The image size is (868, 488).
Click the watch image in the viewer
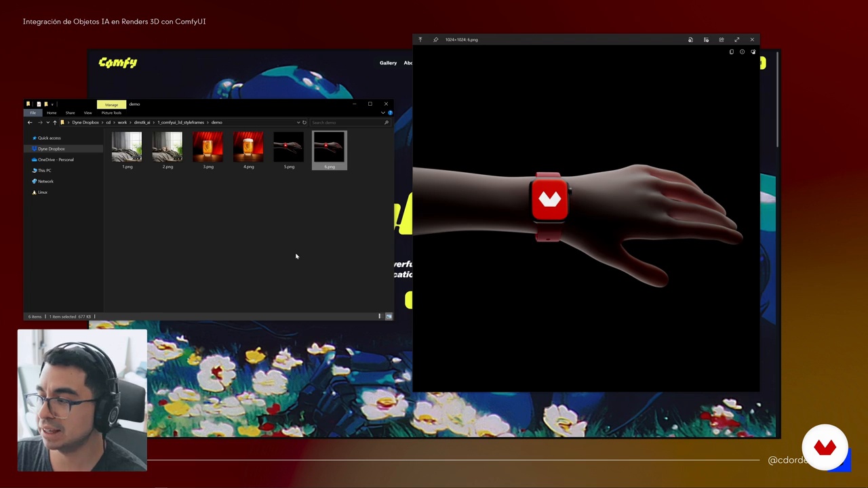550,206
